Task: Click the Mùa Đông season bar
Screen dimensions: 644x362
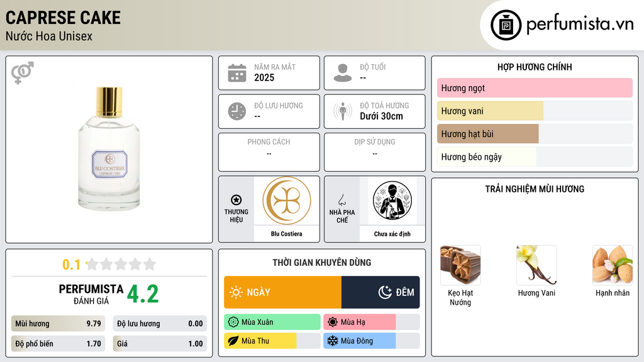Action: coord(372,341)
